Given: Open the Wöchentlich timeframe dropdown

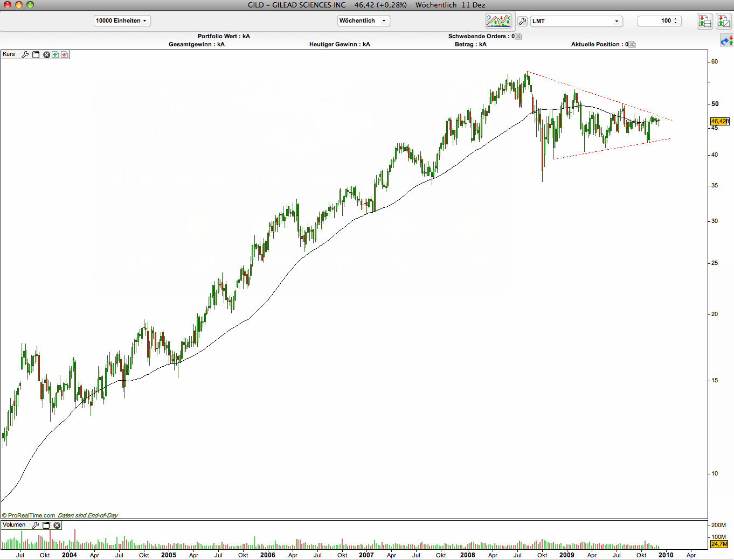Looking at the screenshot, I should 364,21.
